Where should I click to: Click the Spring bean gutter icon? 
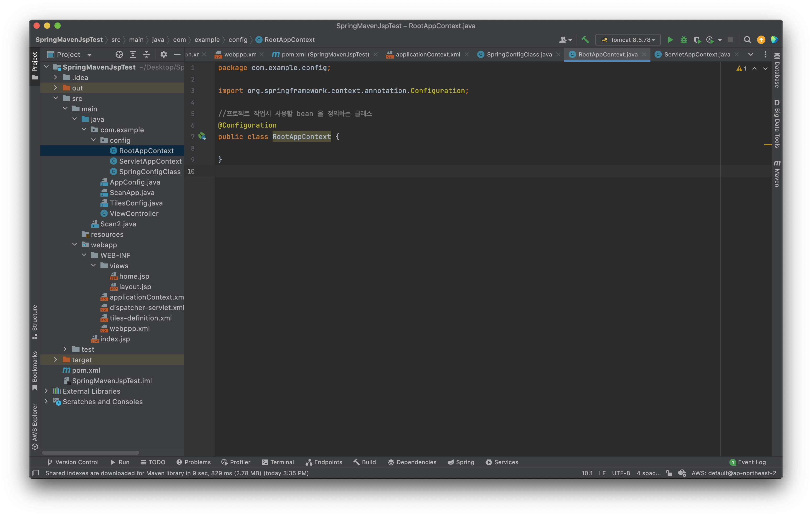(x=202, y=136)
